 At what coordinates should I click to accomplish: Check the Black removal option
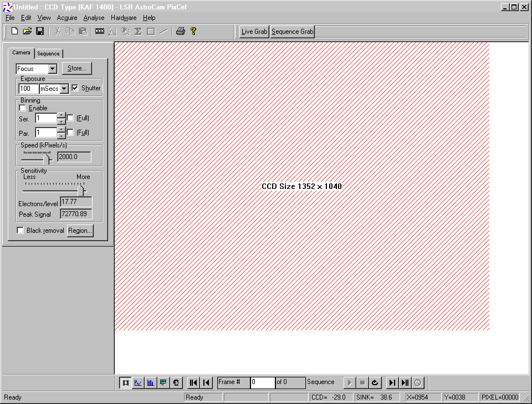point(21,231)
